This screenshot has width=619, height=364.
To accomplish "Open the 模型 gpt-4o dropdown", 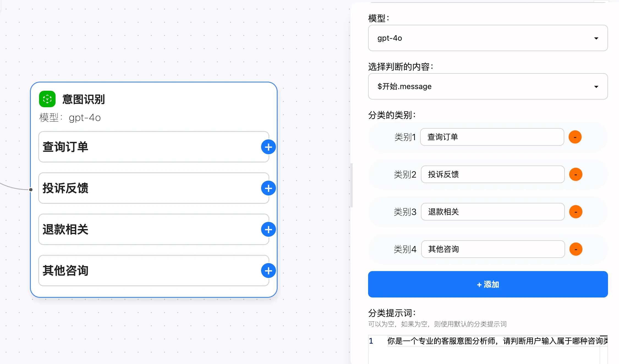I will click(488, 38).
